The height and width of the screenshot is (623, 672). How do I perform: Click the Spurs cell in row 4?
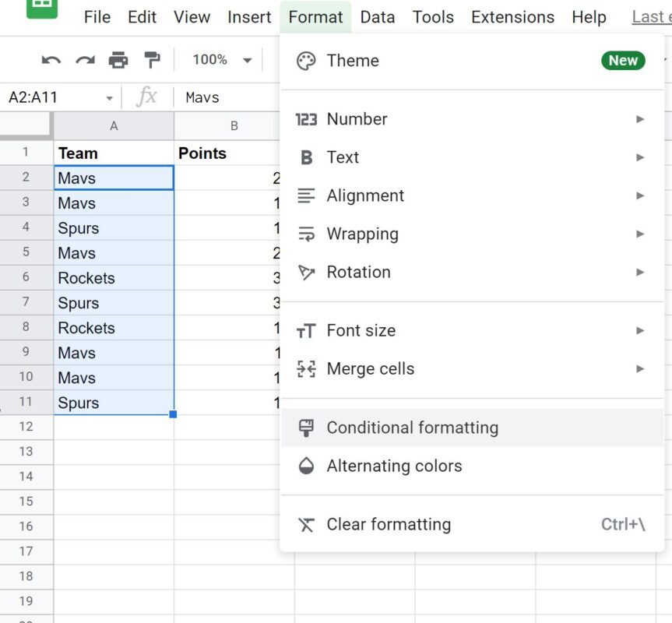pyautogui.click(x=114, y=228)
